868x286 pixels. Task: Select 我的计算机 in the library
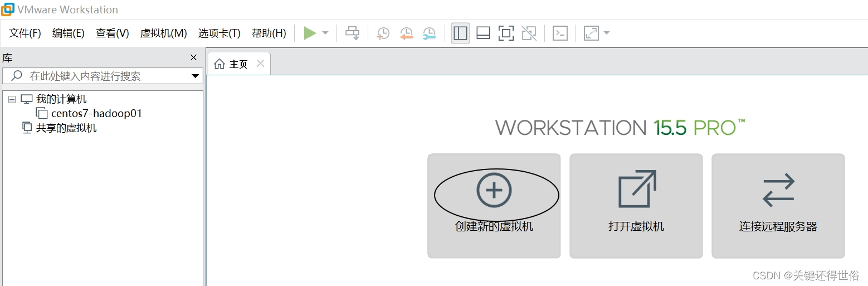click(x=61, y=100)
